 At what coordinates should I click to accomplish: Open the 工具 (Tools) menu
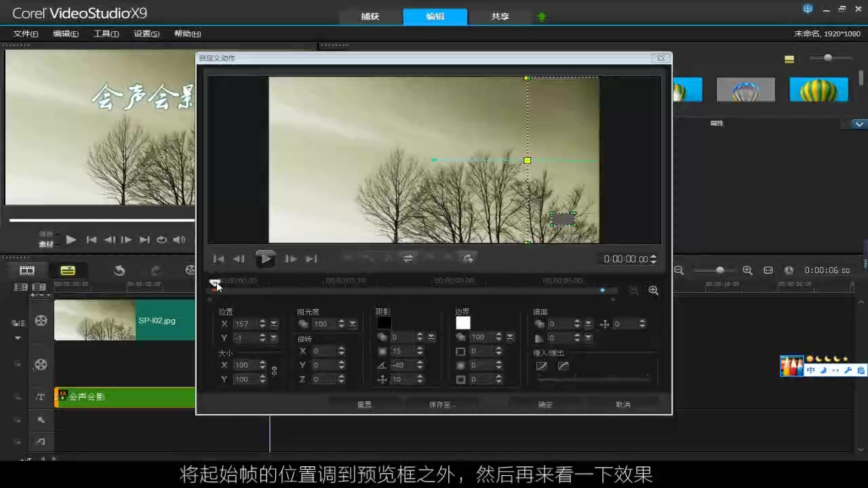click(x=106, y=34)
